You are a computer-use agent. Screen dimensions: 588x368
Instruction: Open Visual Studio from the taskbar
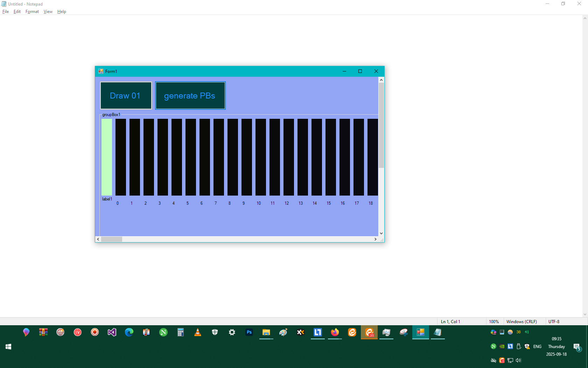(x=112, y=332)
